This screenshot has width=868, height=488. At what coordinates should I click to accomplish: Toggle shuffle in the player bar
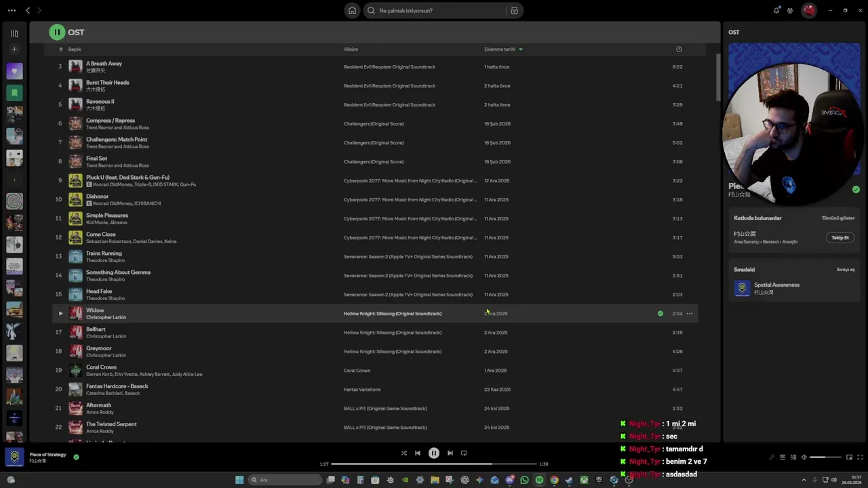pos(403,453)
